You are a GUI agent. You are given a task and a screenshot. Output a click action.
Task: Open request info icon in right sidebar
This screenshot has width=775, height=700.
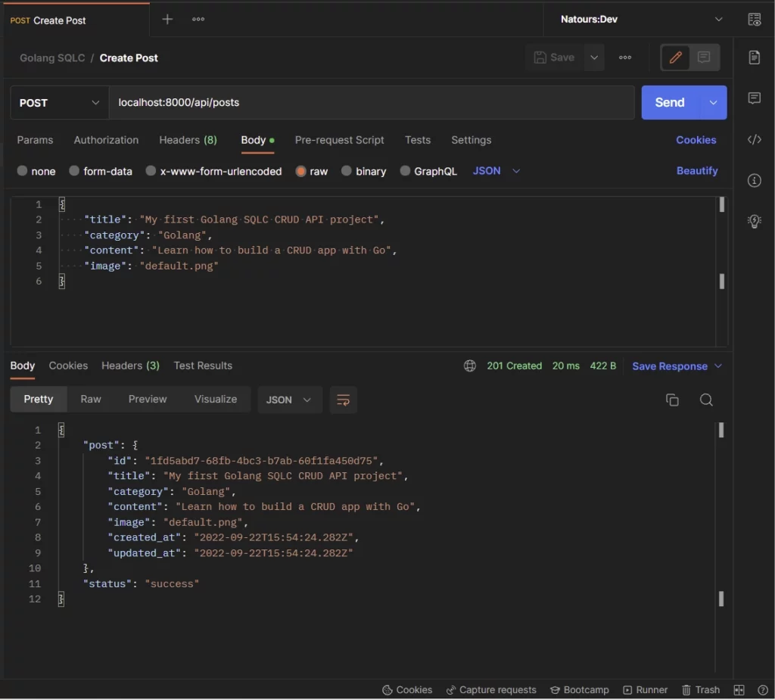(x=755, y=180)
